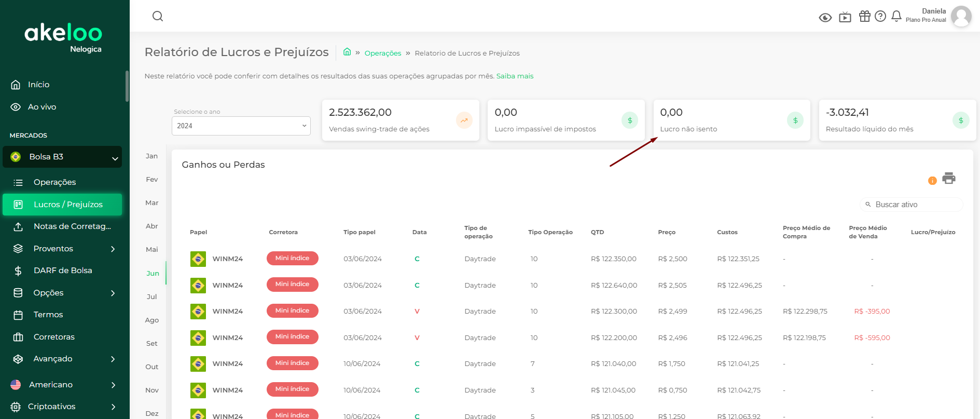
Task: Select the Ago month tab
Action: point(151,320)
